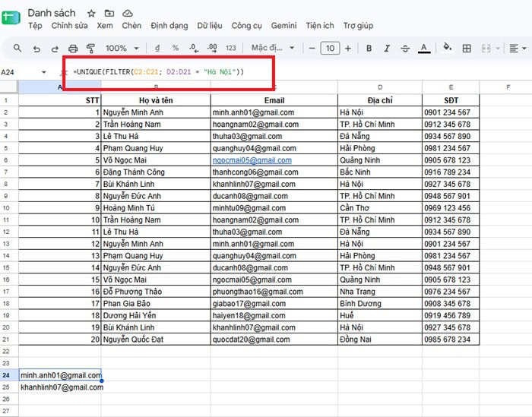Toggle italic formatting

point(387,48)
